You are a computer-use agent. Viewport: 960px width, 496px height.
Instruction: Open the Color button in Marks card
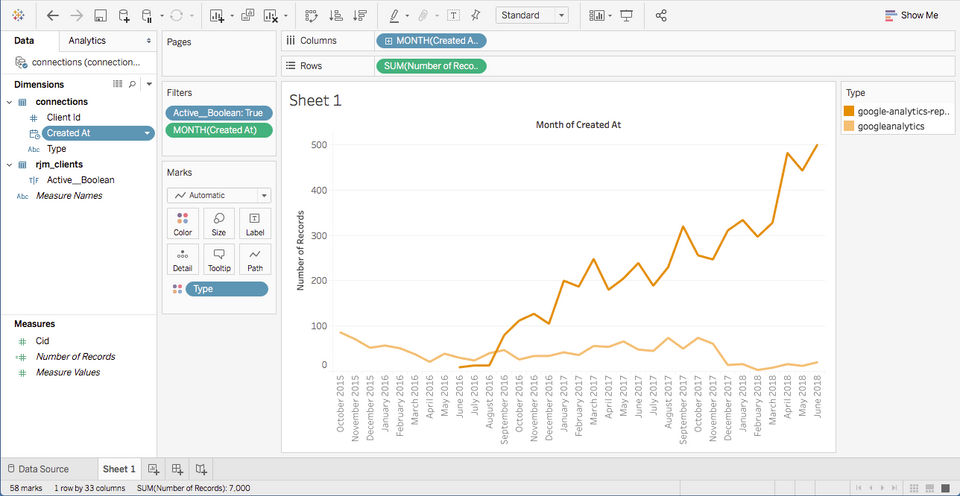(x=182, y=223)
